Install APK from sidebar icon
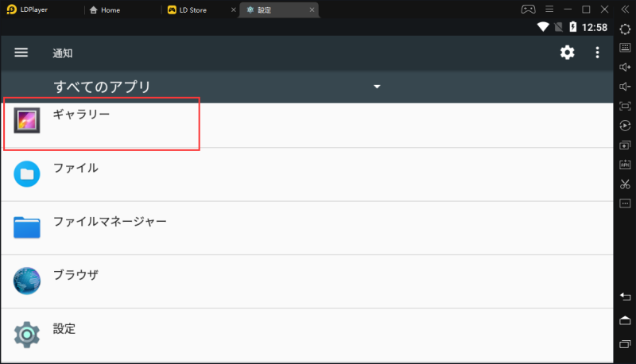 point(625,165)
